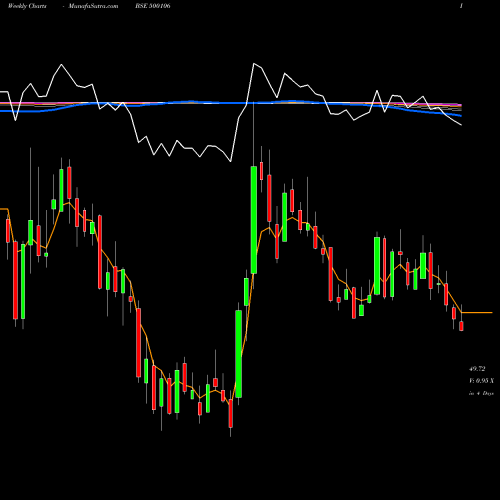
Task: Click the 'V: 0.95 X' volume text
Action: pos(481,381)
